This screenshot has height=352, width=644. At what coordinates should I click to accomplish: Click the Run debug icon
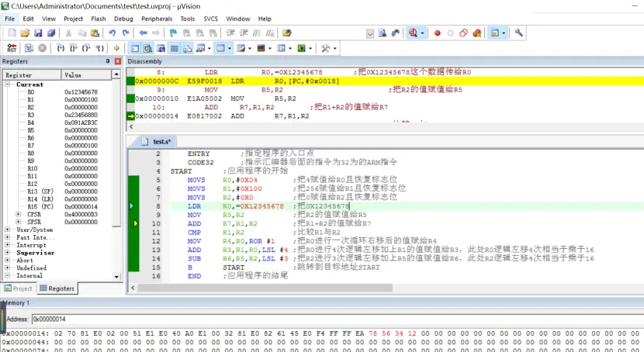pyautogui.click(x=29, y=48)
